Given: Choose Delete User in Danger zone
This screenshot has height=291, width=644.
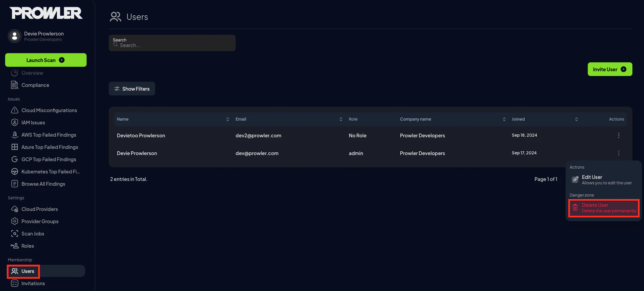Looking at the screenshot, I should [604, 208].
